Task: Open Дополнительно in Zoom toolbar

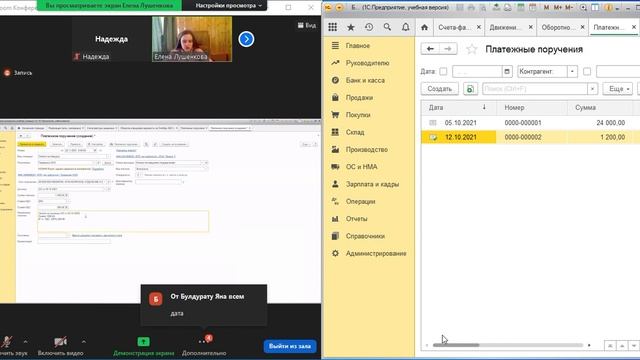Action: tap(204, 346)
